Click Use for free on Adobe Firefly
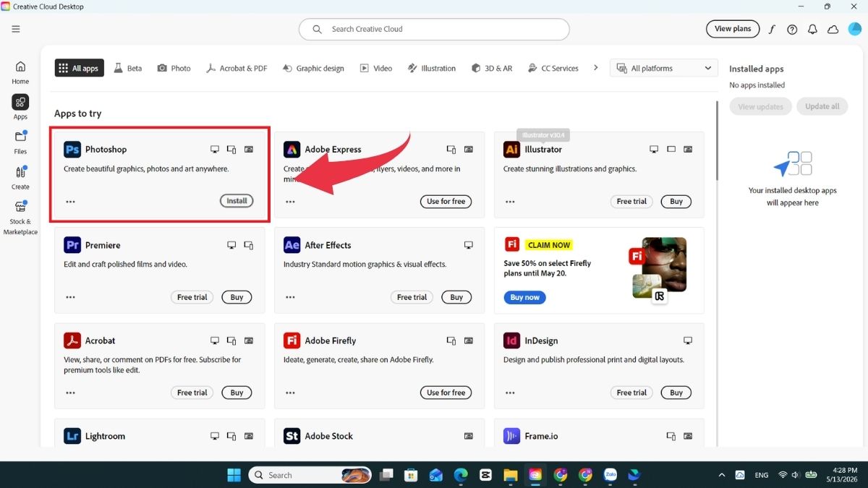Viewport: 868px width, 488px height. [446, 393]
